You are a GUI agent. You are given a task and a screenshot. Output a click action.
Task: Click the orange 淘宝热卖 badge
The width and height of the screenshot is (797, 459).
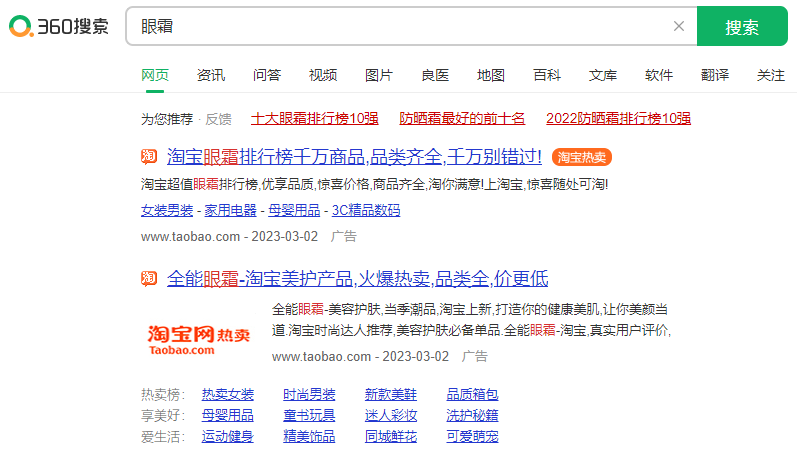581,157
